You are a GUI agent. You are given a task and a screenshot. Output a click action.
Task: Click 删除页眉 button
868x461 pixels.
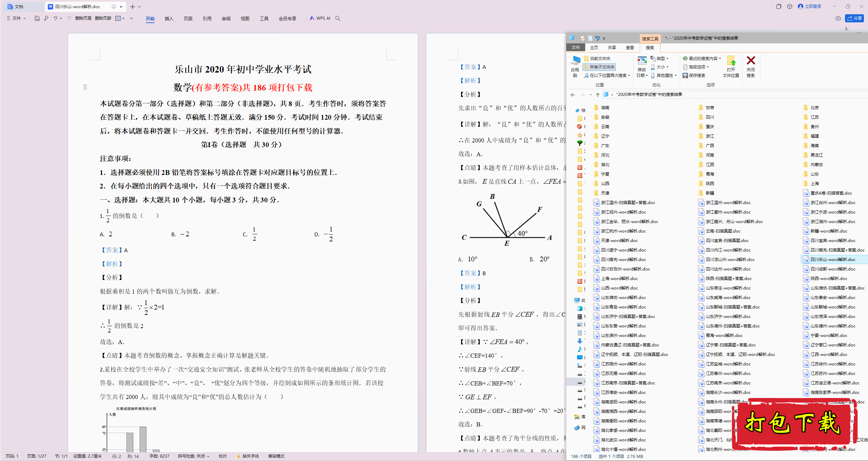tap(83, 18)
